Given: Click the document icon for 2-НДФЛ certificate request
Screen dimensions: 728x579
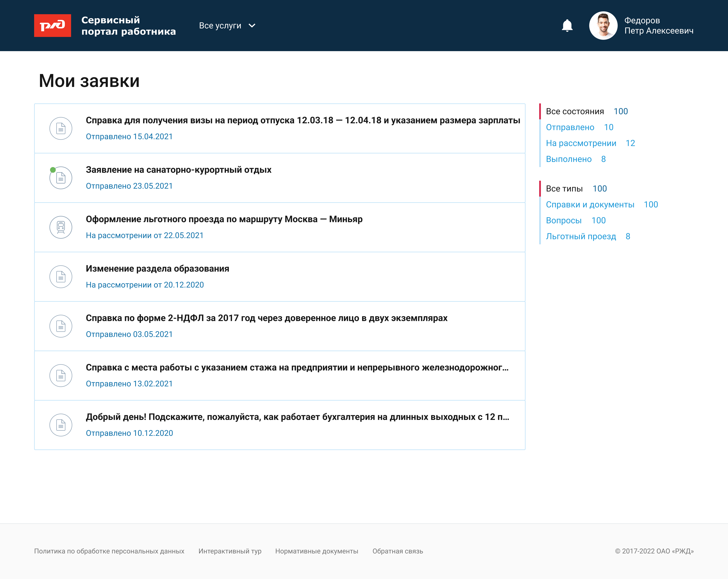Looking at the screenshot, I should [61, 326].
